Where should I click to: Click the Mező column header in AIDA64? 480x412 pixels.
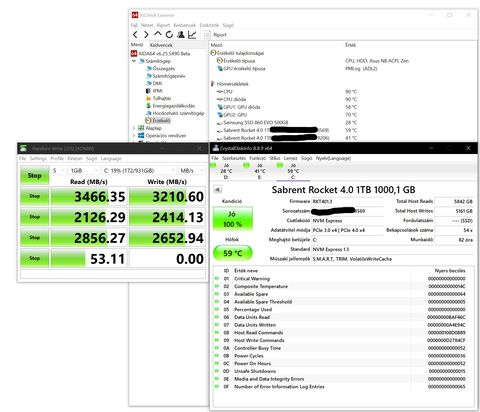point(217,45)
